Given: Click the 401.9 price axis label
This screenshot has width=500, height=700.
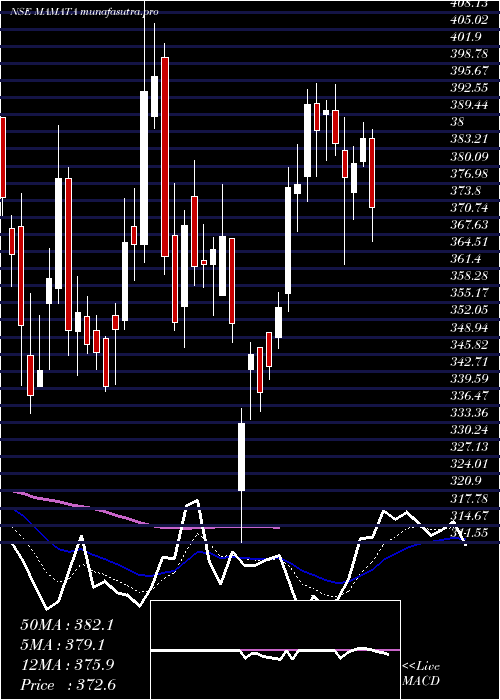Looking at the screenshot, I should point(466,37).
